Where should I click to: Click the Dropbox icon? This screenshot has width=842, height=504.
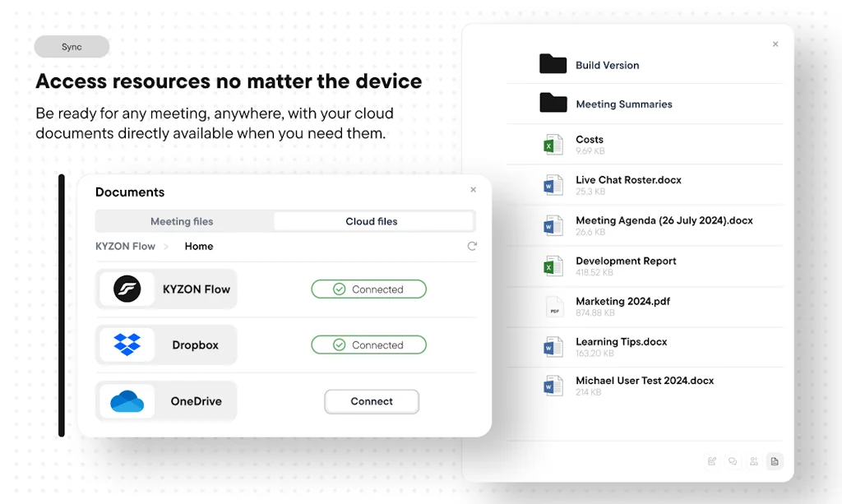(127, 344)
